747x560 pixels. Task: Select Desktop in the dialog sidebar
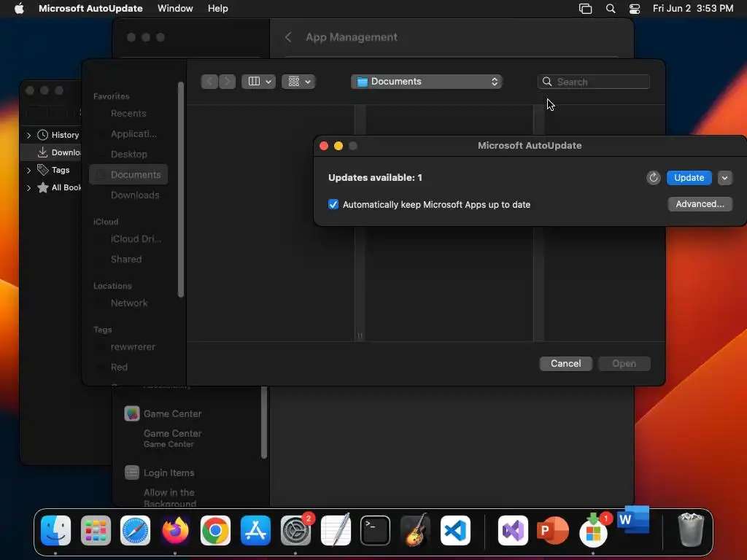point(128,155)
